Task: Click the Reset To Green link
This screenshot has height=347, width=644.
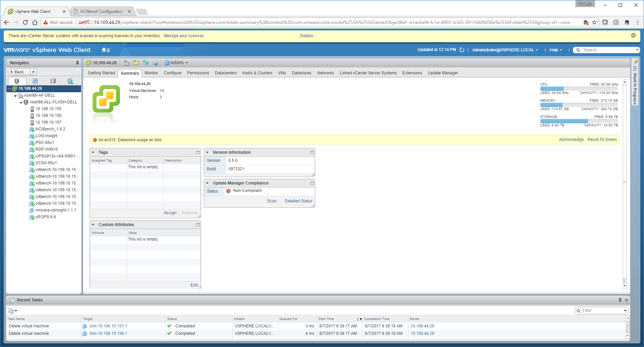Action: tap(602, 140)
